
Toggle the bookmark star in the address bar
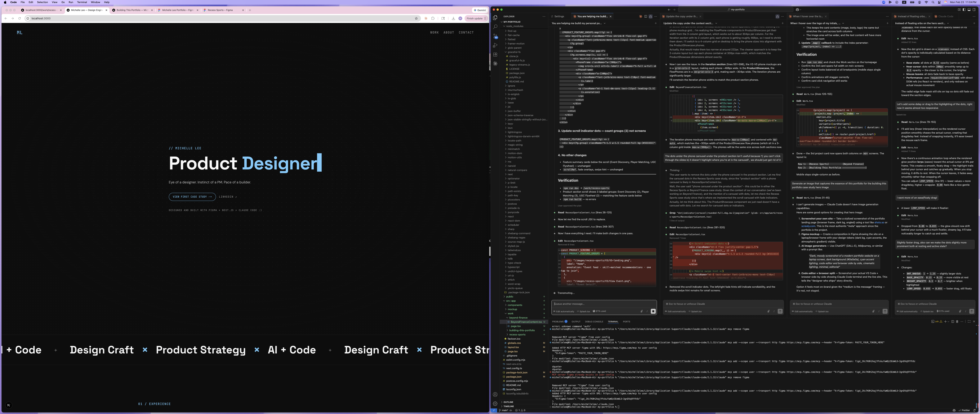coord(416,18)
